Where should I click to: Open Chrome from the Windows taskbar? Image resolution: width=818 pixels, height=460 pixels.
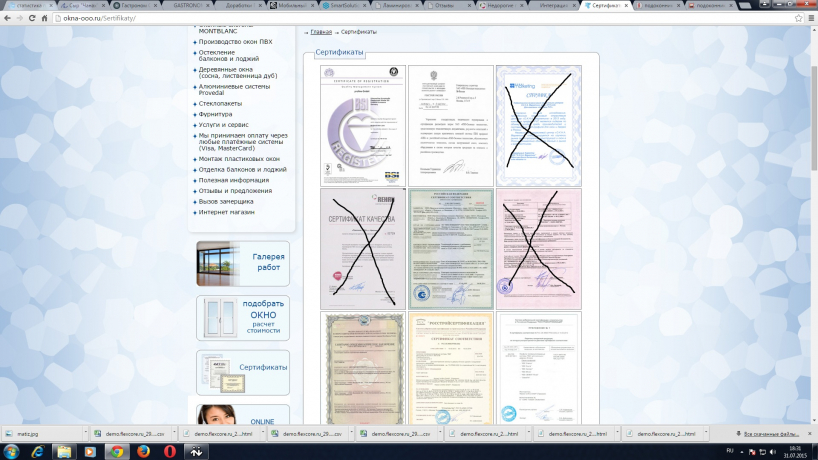click(116, 452)
